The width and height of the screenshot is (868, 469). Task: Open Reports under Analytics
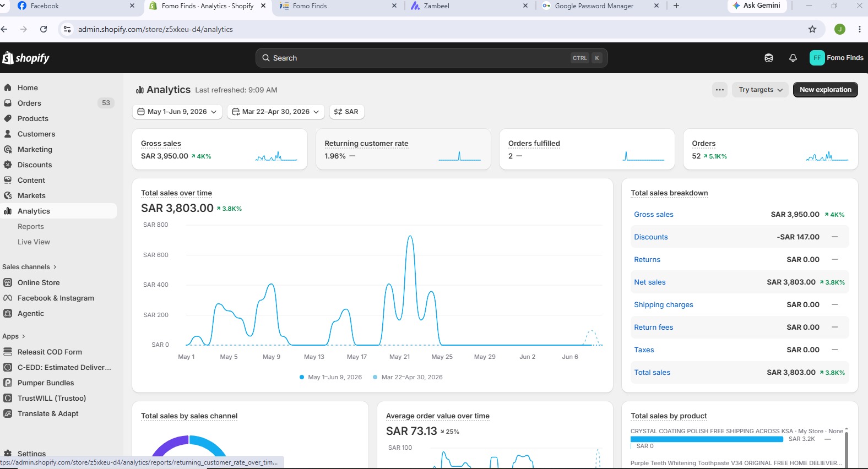(31, 226)
